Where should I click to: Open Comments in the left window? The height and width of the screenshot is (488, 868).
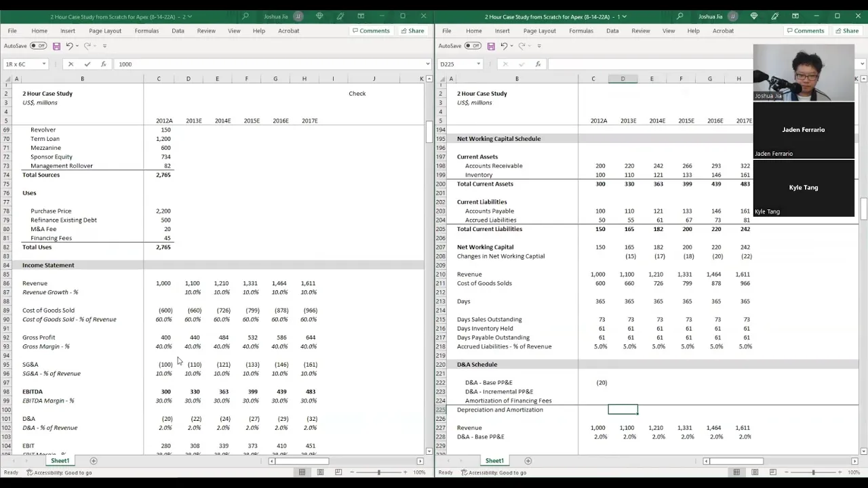point(370,30)
